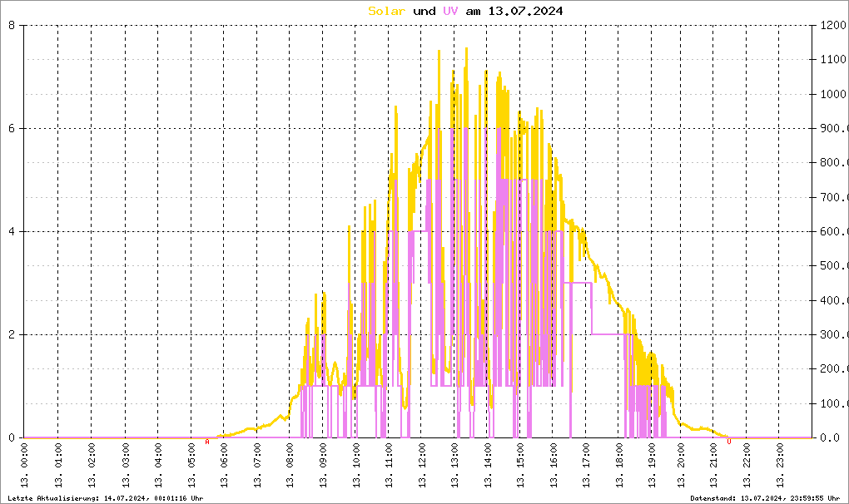Viewport: 849px width, 504px height.
Task: Click the time label "13. 00:00"
Action: tap(25, 465)
